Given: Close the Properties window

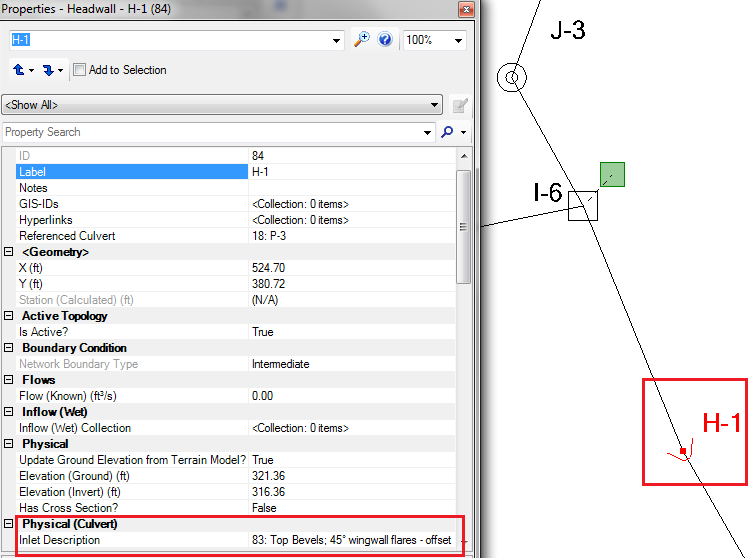Looking at the screenshot, I should (x=465, y=9).
